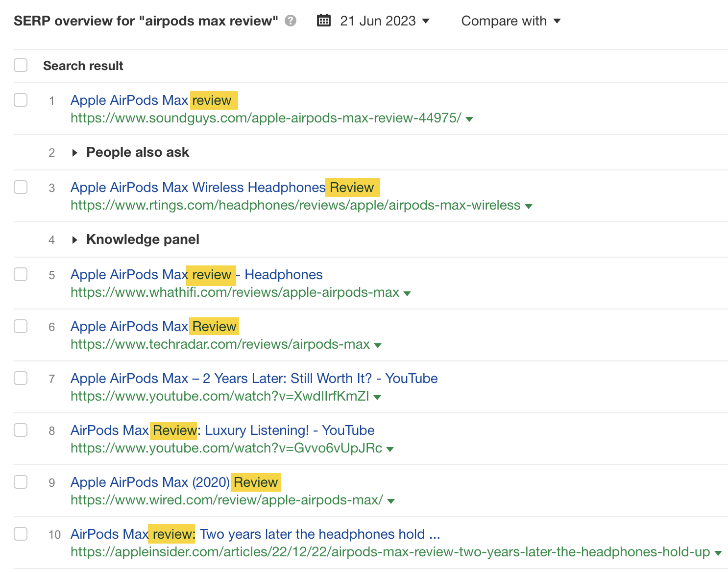Open the wired.com review URL link
Image resolution: width=728 pixels, height=572 pixels.
tap(226, 500)
